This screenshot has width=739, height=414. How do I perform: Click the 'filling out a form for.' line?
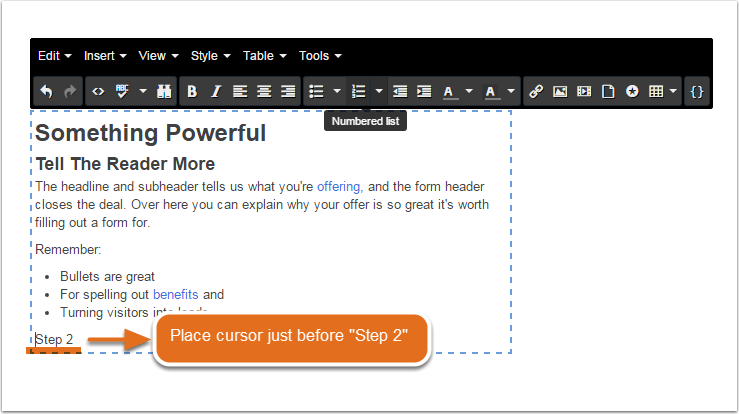92,223
